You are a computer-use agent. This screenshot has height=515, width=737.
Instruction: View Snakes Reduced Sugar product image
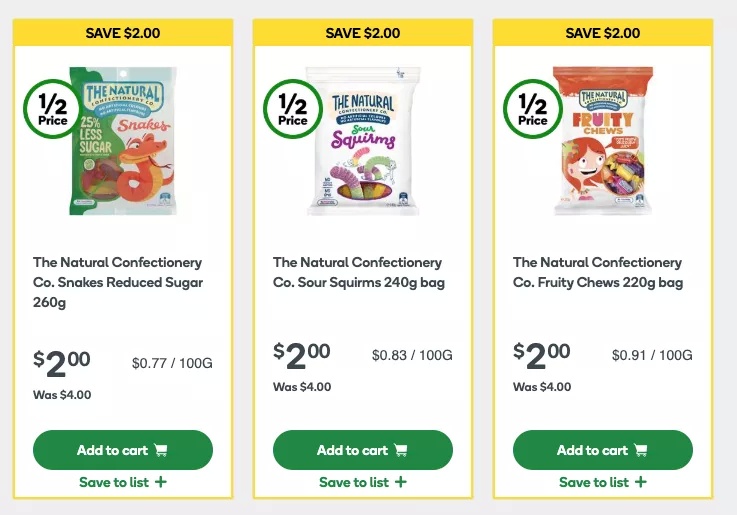coord(123,141)
